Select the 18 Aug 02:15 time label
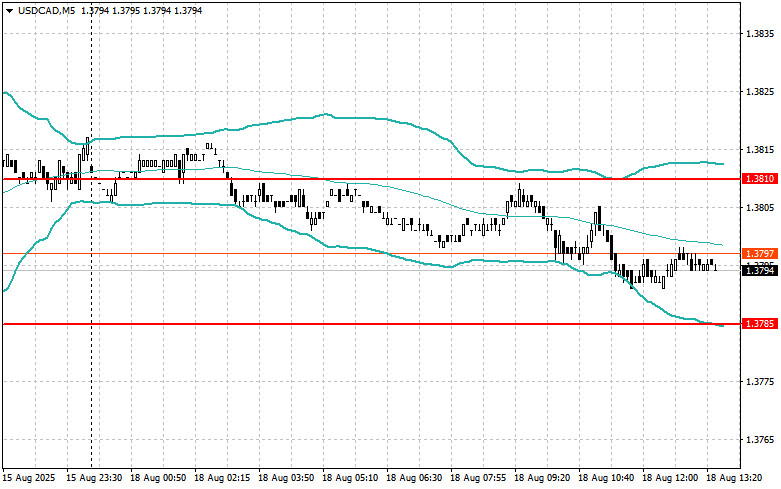The width and height of the screenshot is (781, 489). [222, 478]
